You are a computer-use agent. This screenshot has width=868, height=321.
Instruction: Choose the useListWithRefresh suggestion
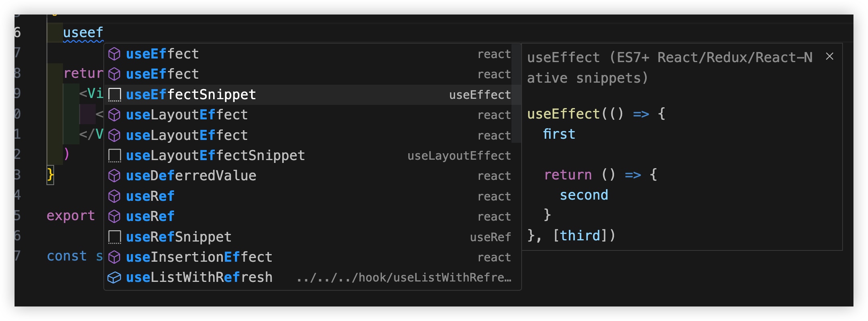(x=199, y=277)
